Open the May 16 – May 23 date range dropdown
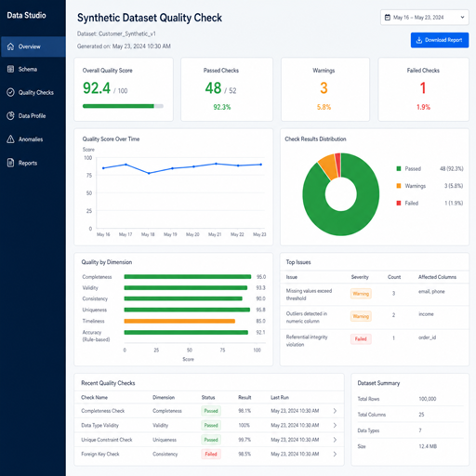The width and height of the screenshot is (476, 476). (x=425, y=18)
